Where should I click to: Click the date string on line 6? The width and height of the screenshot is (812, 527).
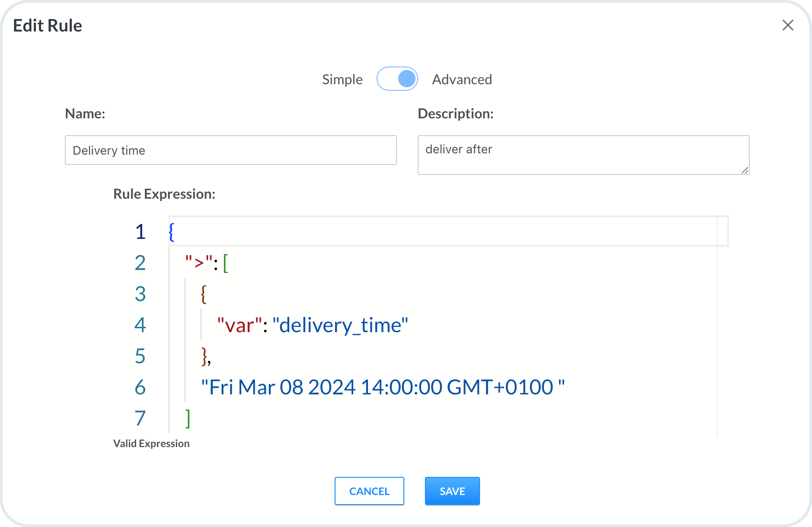coord(383,387)
